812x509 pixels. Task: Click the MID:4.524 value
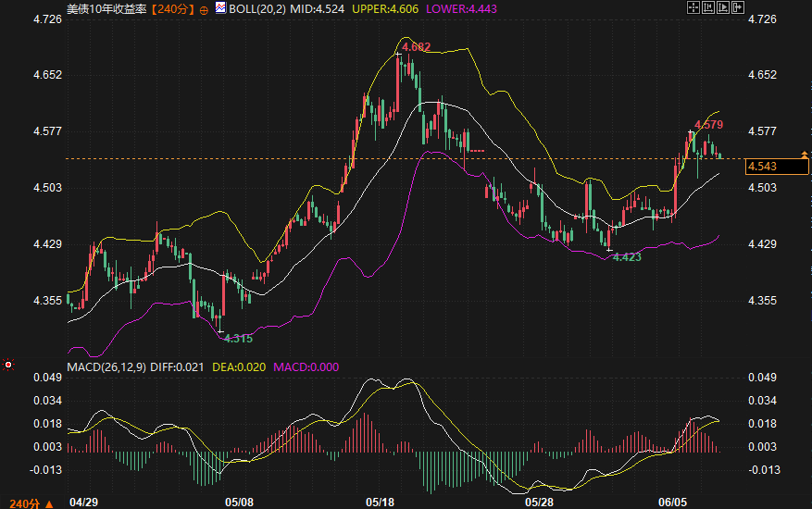click(x=318, y=9)
